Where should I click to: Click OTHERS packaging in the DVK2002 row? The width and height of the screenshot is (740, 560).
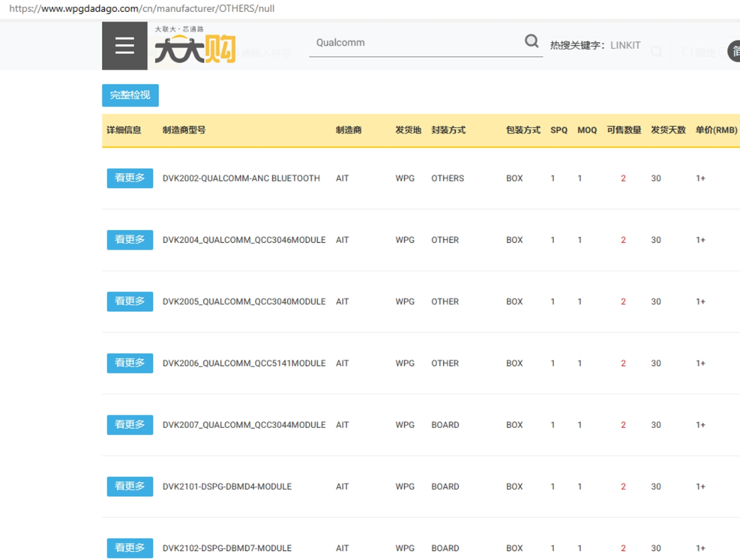[x=447, y=179]
